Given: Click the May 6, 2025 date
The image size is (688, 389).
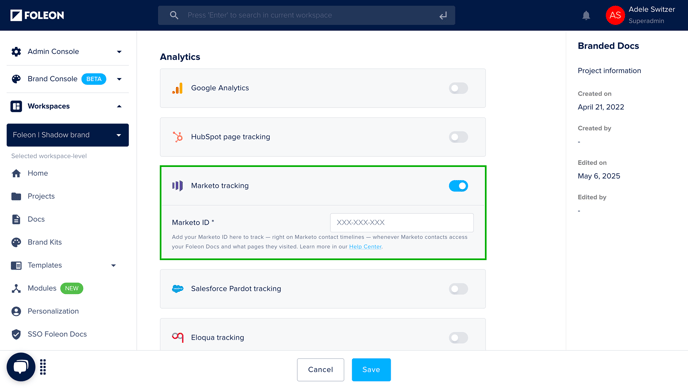Looking at the screenshot, I should [x=599, y=176].
